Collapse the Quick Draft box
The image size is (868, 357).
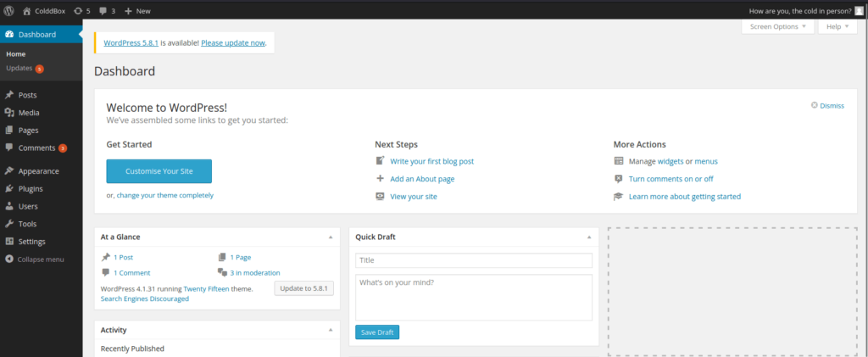(x=589, y=237)
